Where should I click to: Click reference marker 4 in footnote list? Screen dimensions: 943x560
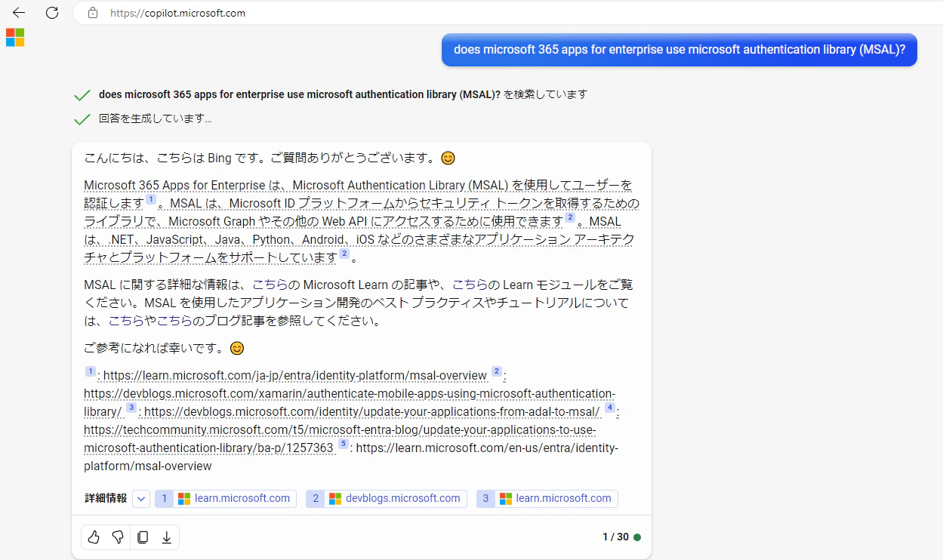point(610,408)
